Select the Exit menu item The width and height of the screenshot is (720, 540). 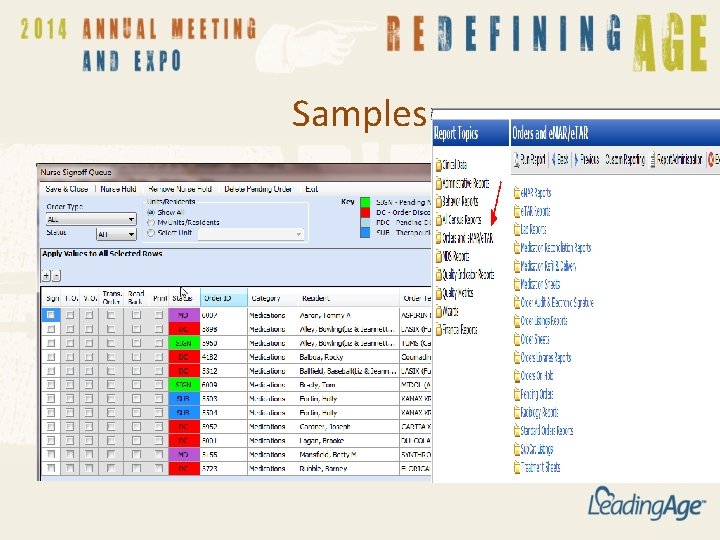pos(311,189)
